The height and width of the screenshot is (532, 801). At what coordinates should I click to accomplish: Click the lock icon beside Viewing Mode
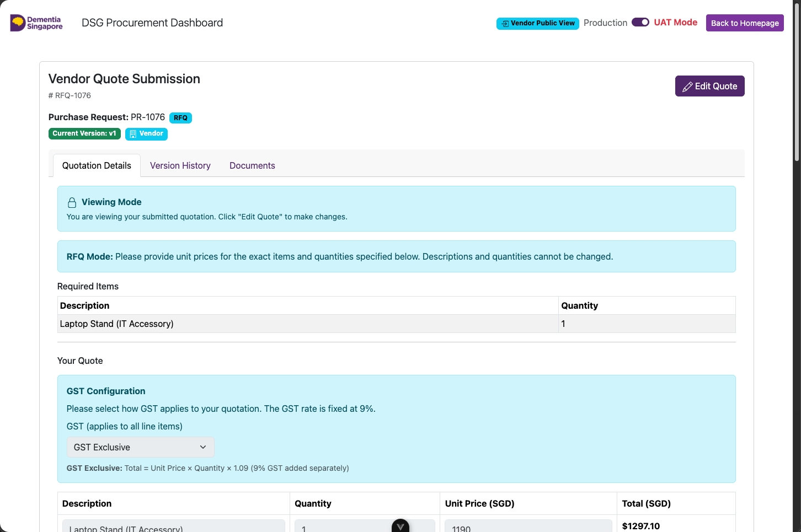[x=72, y=202]
